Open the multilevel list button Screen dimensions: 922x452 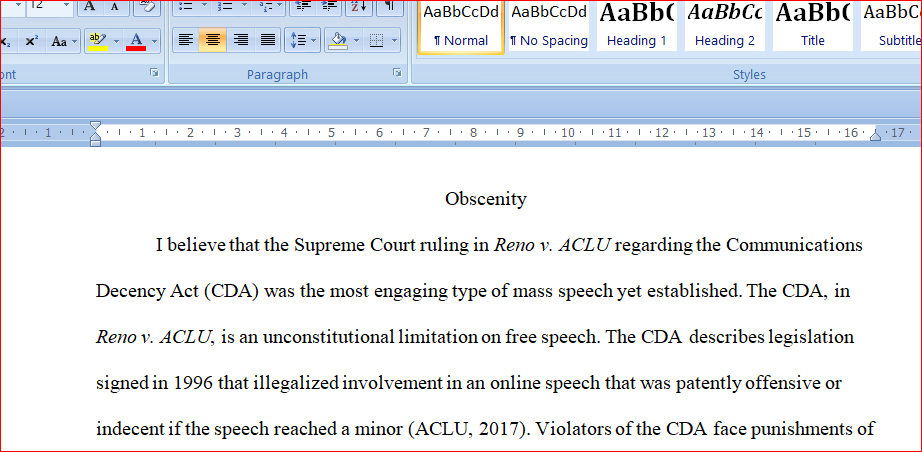(x=270, y=6)
